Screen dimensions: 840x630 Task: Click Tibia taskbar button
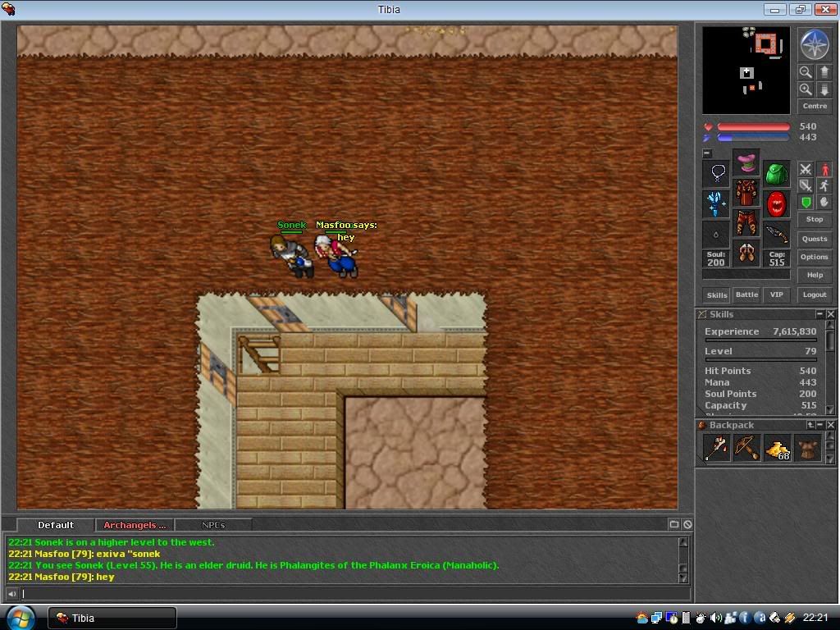coord(112,618)
